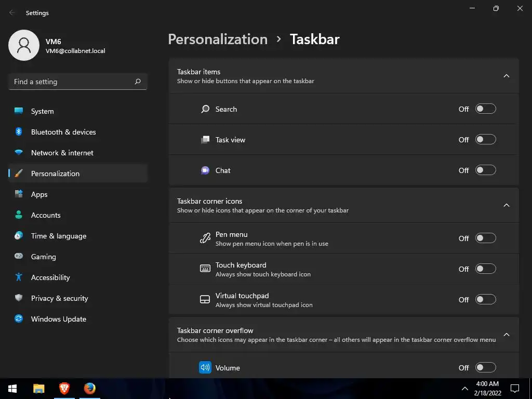532x399 pixels.
Task: Click the search magnifier in Find a setting
Action: click(x=137, y=82)
